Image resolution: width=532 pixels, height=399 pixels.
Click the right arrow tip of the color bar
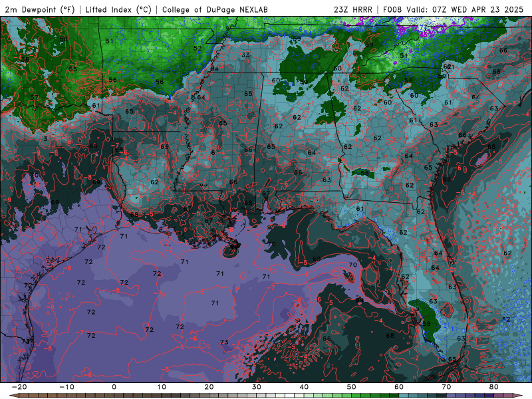tap(519, 396)
